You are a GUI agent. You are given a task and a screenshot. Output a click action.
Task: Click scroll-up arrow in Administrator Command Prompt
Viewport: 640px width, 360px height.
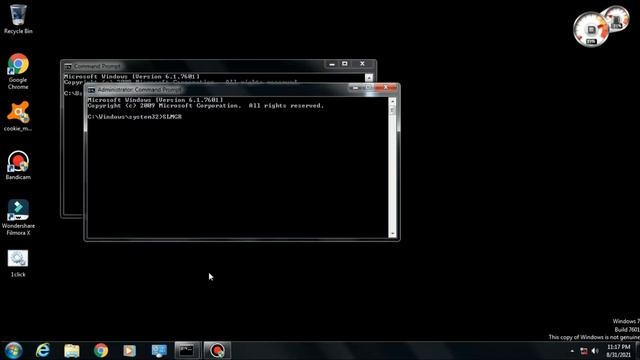[393, 101]
